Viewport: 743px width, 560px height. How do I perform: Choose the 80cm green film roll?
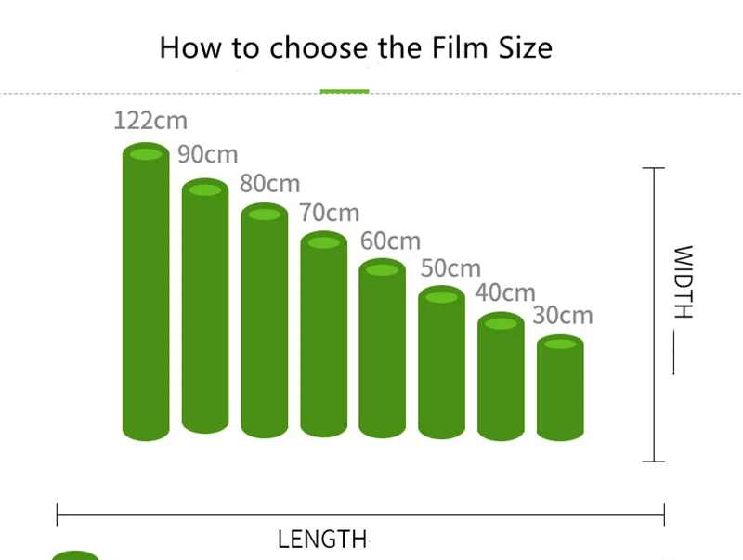pyautogui.click(x=265, y=320)
